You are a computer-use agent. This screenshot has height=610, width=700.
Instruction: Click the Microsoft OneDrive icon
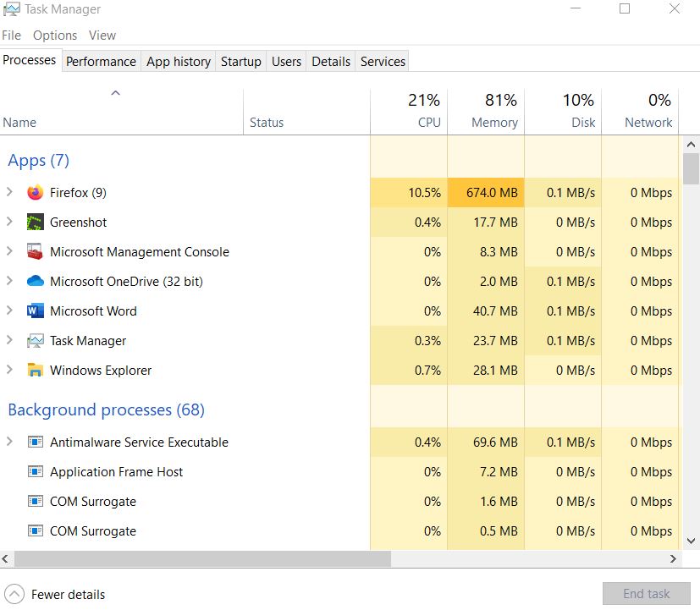click(x=34, y=281)
